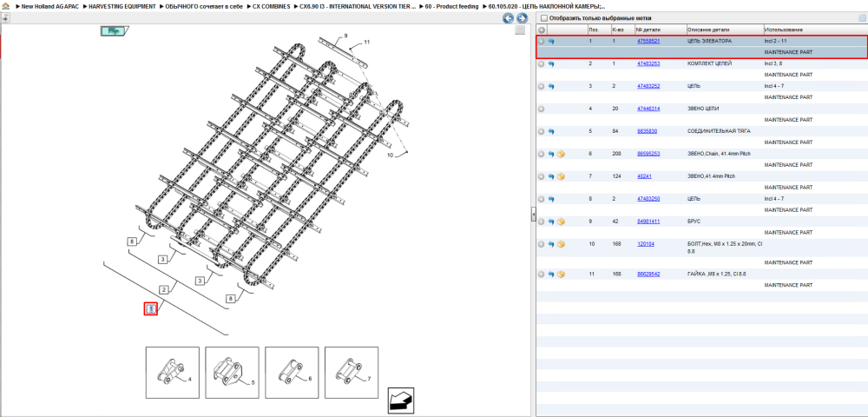Add ЗВЕНО ЦЕПИ row using its plus icon
Image resolution: width=868 pixels, height=417 pixels.
[x=542, y=109]
